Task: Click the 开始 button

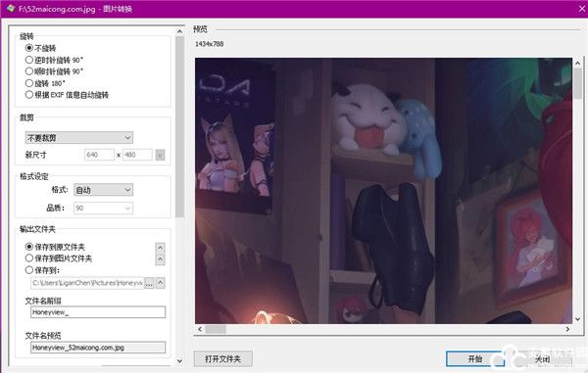Action: point(474,358)
